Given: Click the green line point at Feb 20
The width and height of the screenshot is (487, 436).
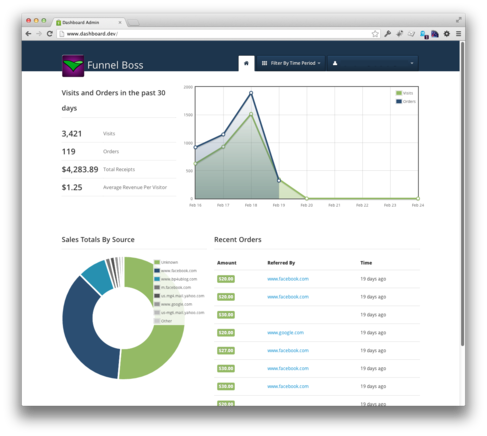Looking at the screenshot, I should [307, 198].
